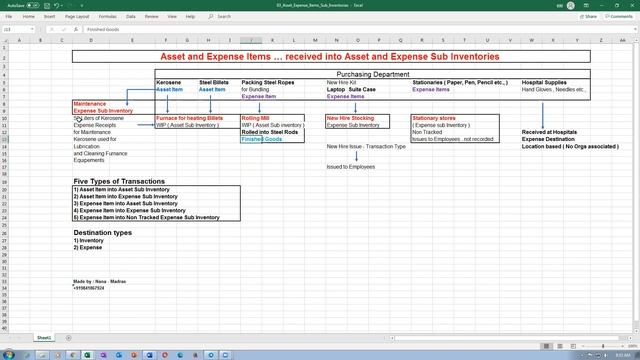640x360 pixels.
Task: Open the Windows Start button
Action: tap(9, 355)
